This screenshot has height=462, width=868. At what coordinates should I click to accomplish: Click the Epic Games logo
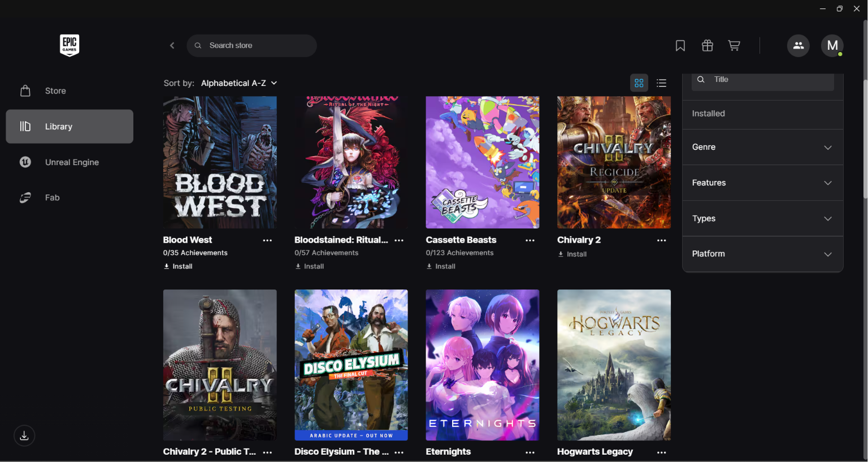point(70,45)
